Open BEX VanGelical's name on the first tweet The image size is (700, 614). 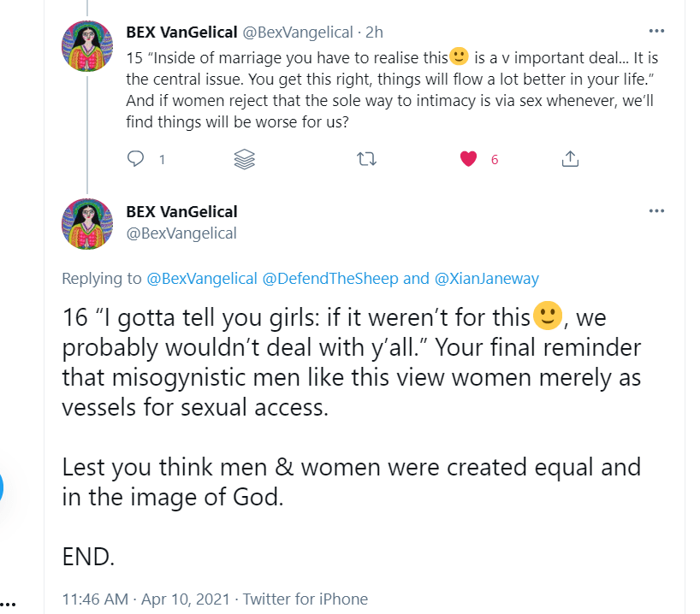[181, 32]
